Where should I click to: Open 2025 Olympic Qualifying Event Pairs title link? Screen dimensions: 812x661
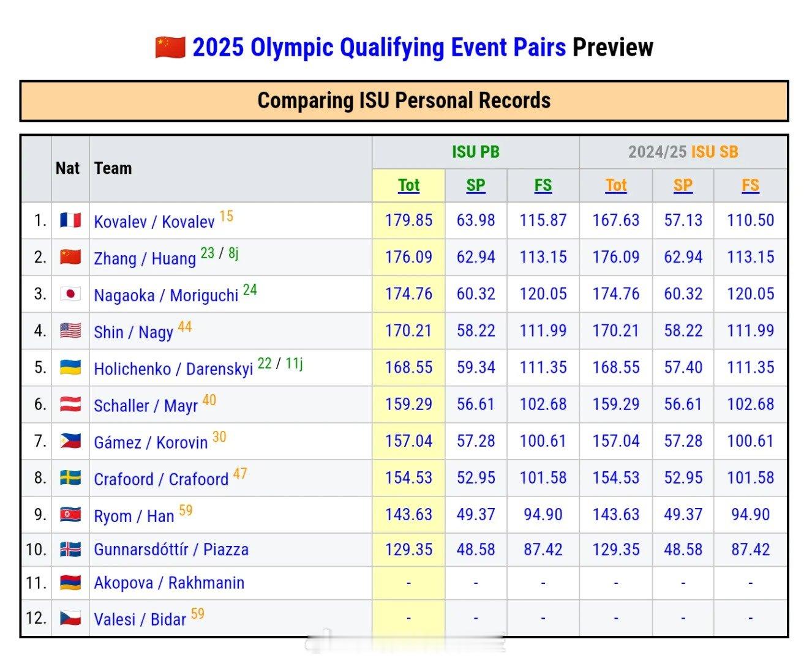point(380,47)
